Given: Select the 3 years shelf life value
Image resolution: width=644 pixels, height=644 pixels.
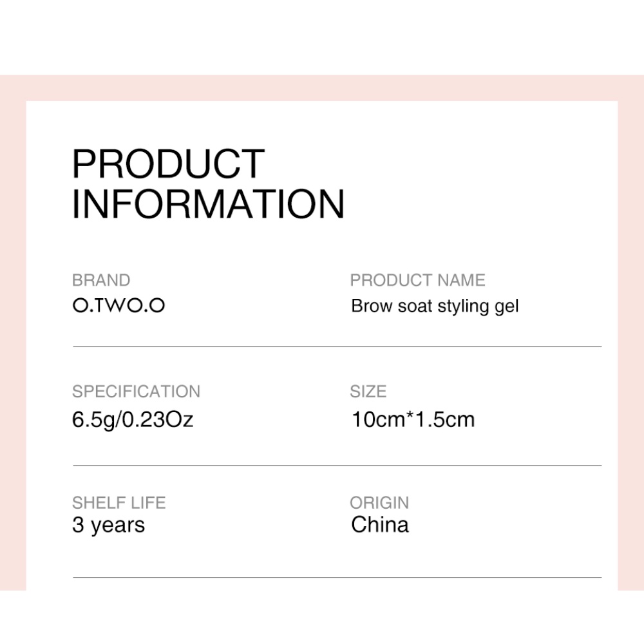Looking at the screenshot, I should [108, 526].
